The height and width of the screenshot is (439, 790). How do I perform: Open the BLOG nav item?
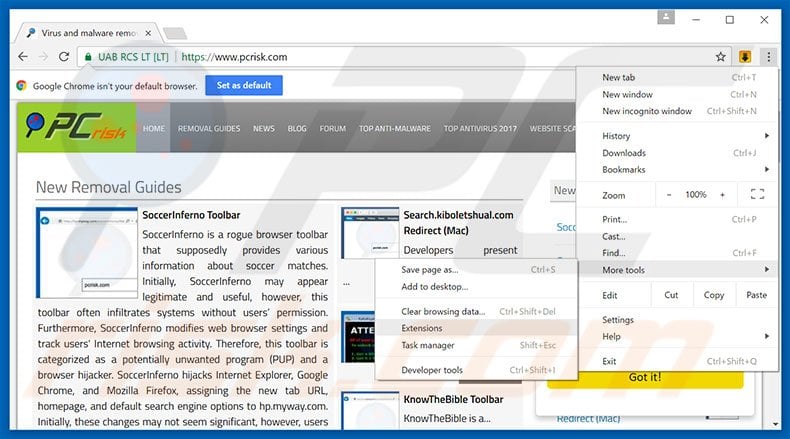click(297, 129)
